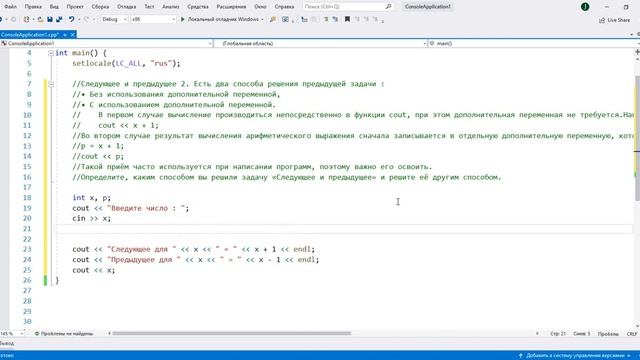Open the Анализ menu

pos(171,7)
